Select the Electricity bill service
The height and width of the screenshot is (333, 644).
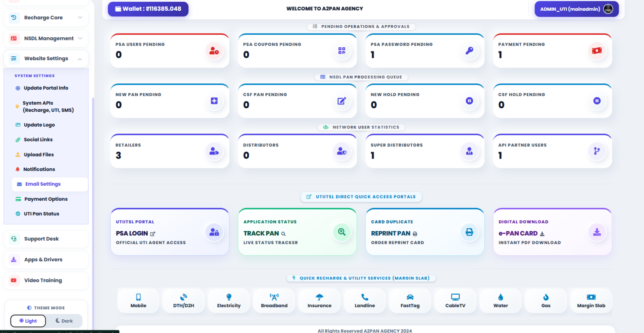pyautogui.click(x=229, y=301)
